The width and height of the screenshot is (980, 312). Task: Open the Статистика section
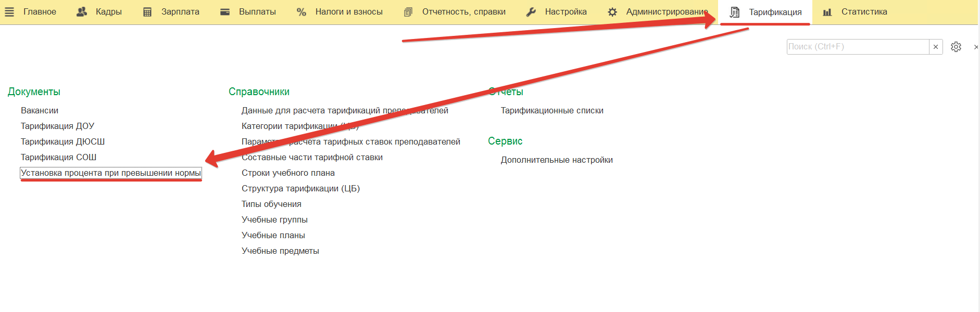(x=864, y=12)
